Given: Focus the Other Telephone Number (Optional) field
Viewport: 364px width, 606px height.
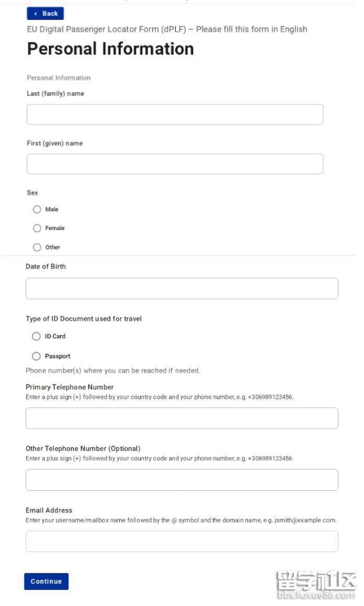Looking at the screenshot, I should [x=181, y=480].
